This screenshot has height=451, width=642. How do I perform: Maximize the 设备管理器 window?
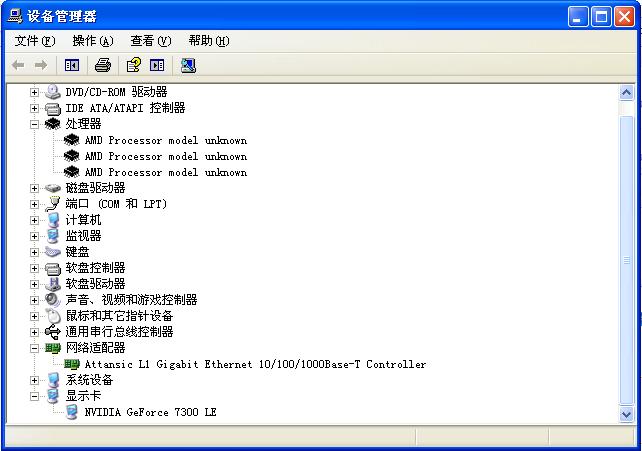pyautogui.click(x=601, y=17)
